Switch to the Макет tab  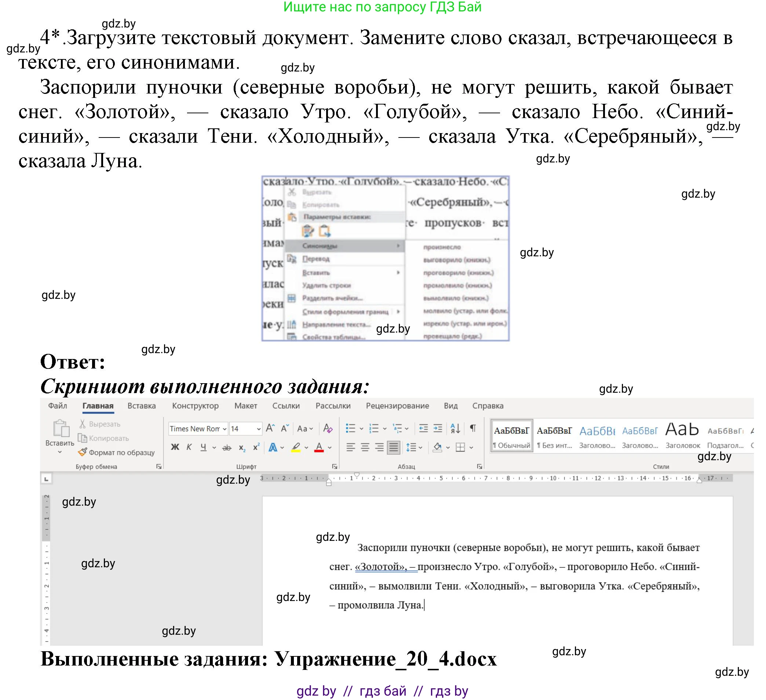pyautogui.click(x=246, y=406)
